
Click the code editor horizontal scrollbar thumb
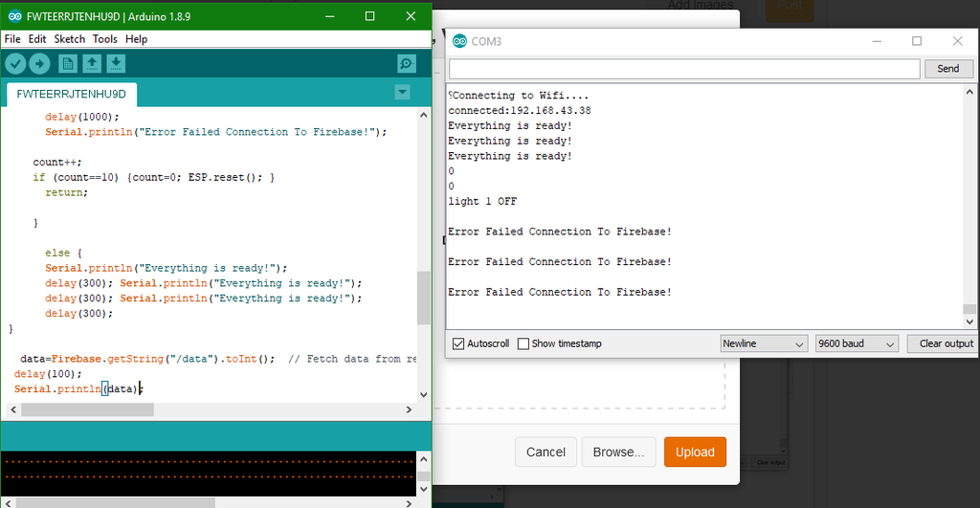[87, 409]
